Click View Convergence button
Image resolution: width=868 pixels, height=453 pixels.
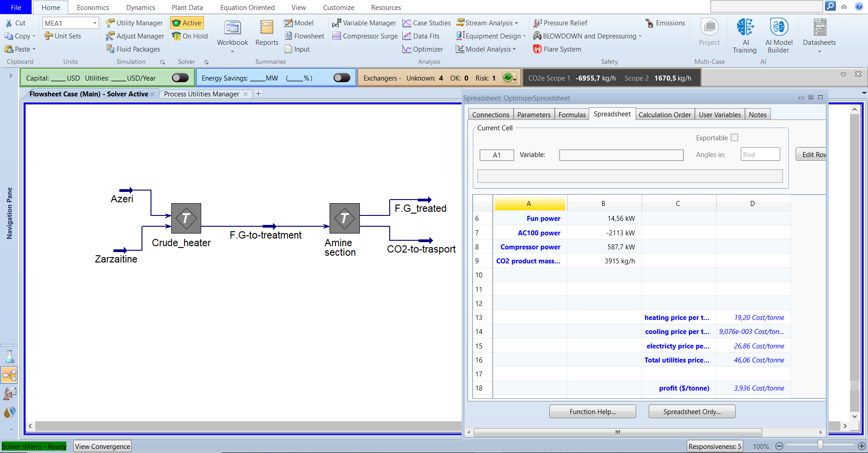[103, 447]
